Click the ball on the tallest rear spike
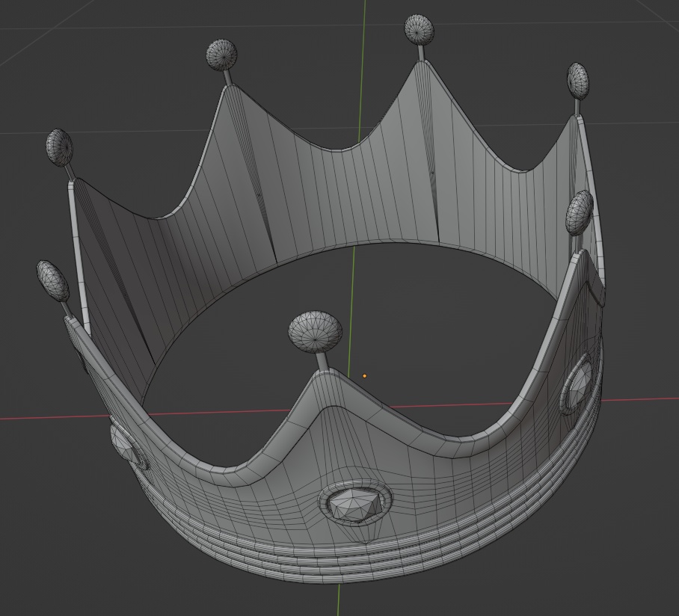The image size is (679, 616). click(x=420, y=29)
